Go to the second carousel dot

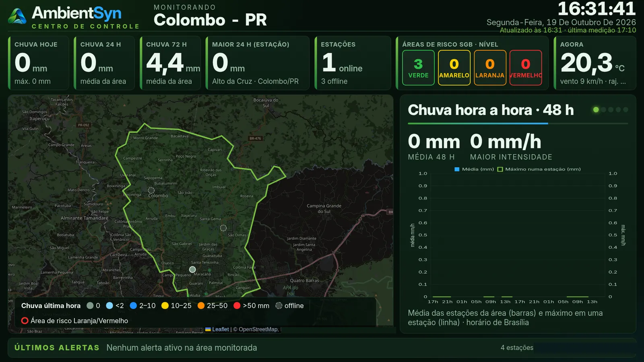(x=604, y=110)
